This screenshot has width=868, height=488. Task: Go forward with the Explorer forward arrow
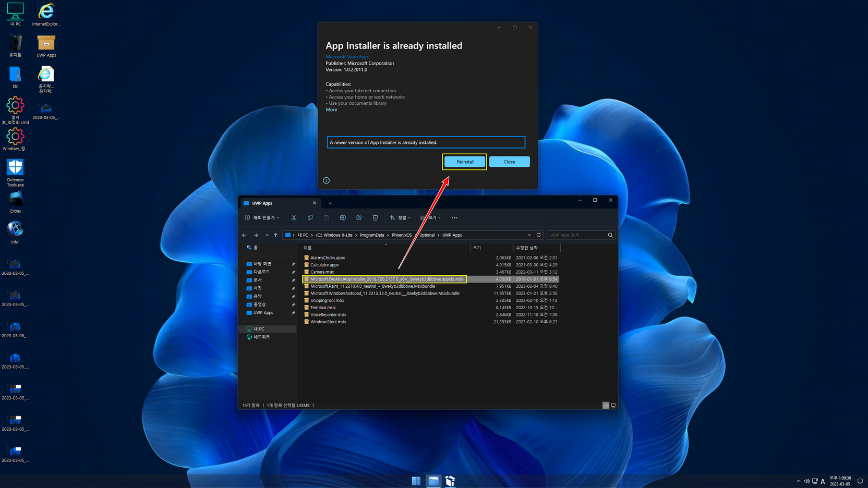256,235
